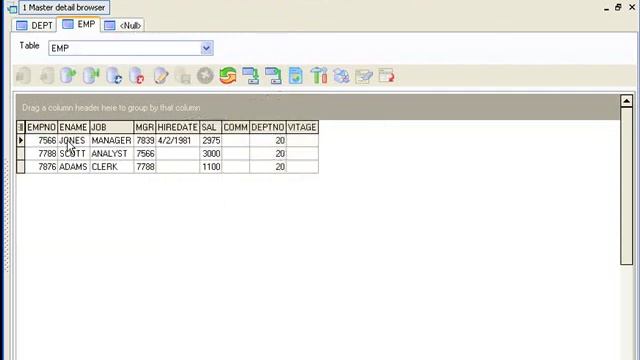
Task: Click the SAL column header
Action: 211,127
